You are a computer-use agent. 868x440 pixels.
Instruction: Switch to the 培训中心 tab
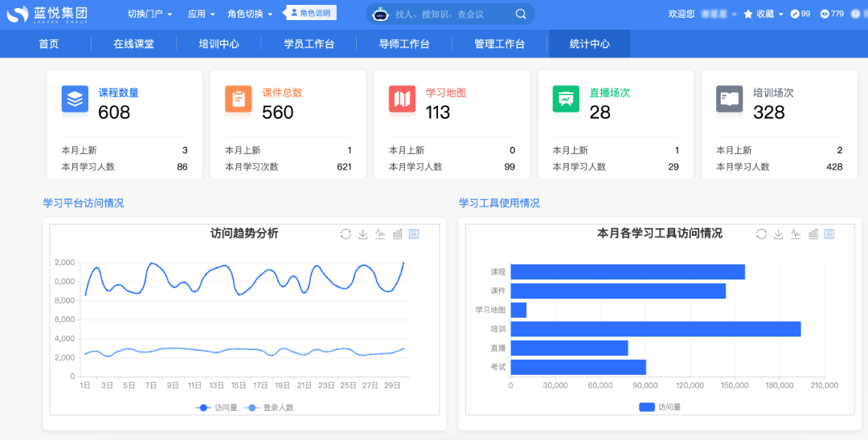tap(219, 44)
